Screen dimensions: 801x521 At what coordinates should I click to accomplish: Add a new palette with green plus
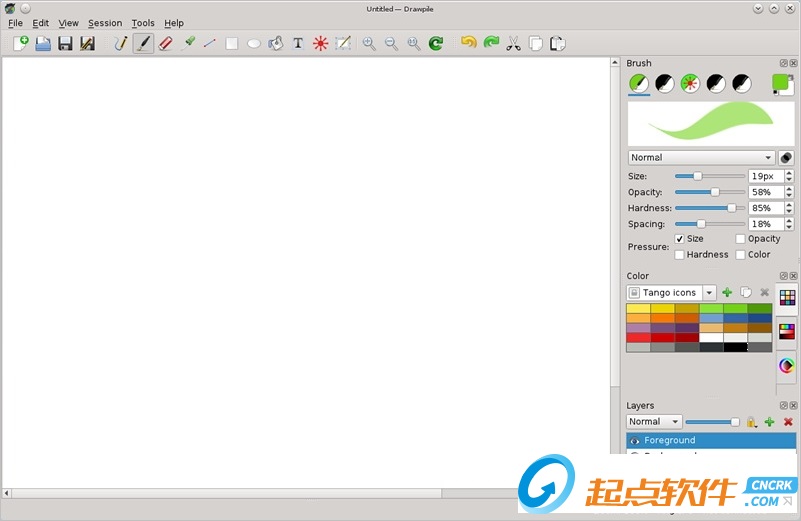coord(727,293)
